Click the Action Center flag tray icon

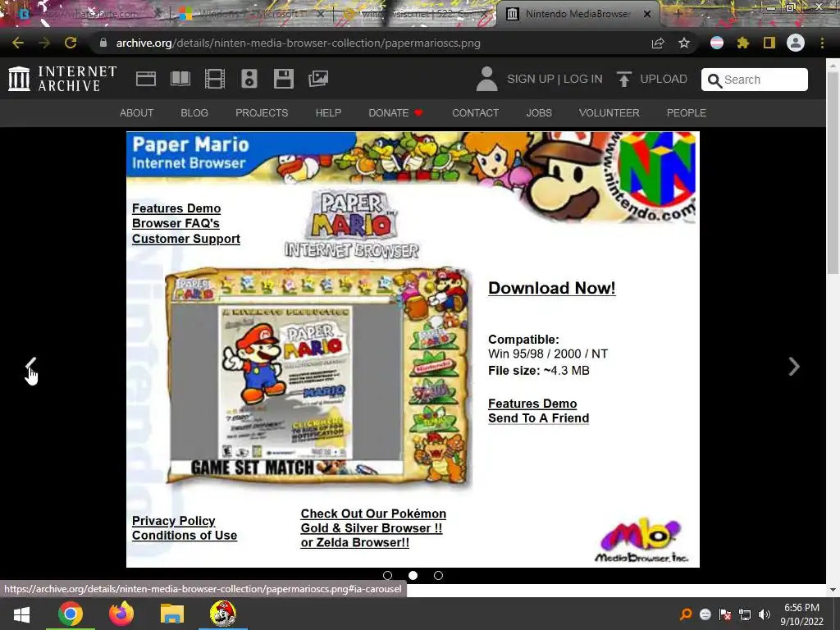[x=725, y=614]
